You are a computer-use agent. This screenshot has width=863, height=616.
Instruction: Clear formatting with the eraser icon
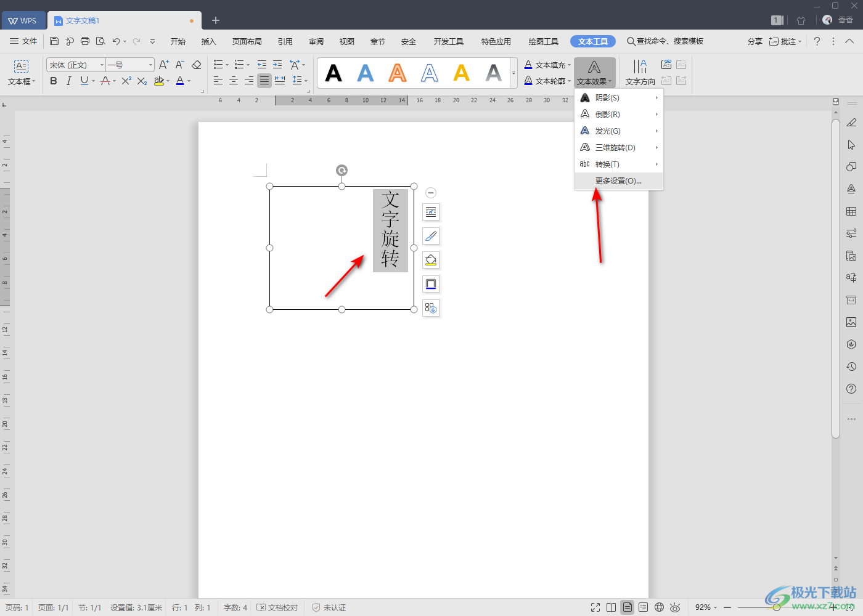(197, 65)
